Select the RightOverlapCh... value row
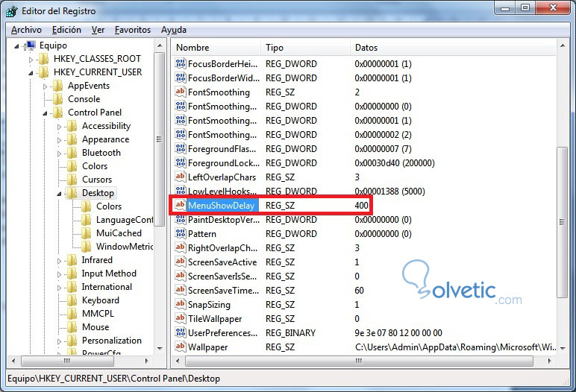576x392 pixels. [363, 247]
